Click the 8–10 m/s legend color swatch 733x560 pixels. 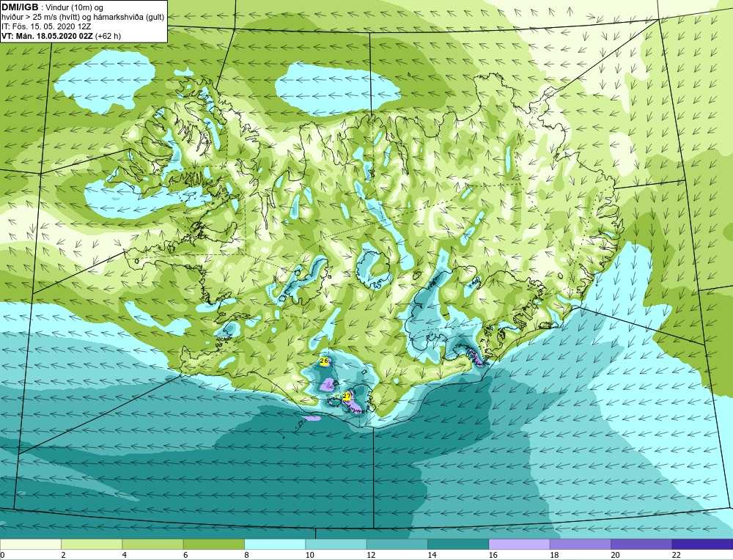click(275, 544)
